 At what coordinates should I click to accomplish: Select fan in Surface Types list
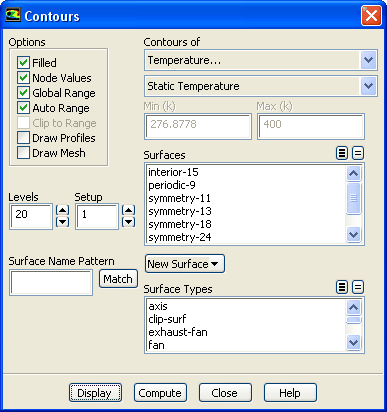click(x=246, y=345)
